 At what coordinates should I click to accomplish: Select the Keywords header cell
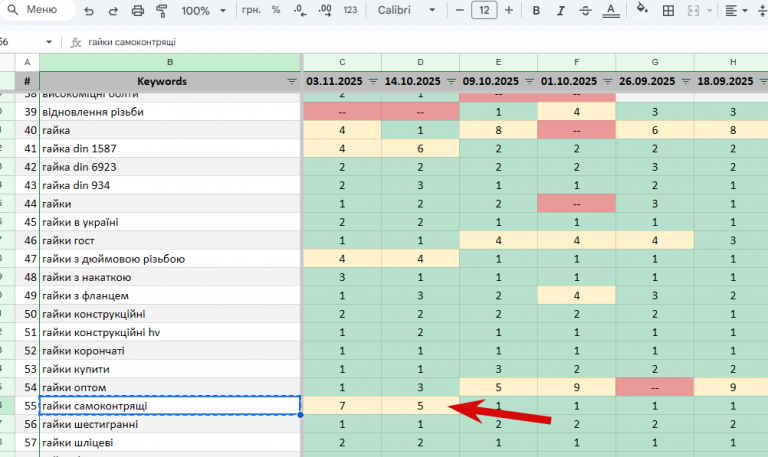tap(170, 81)
